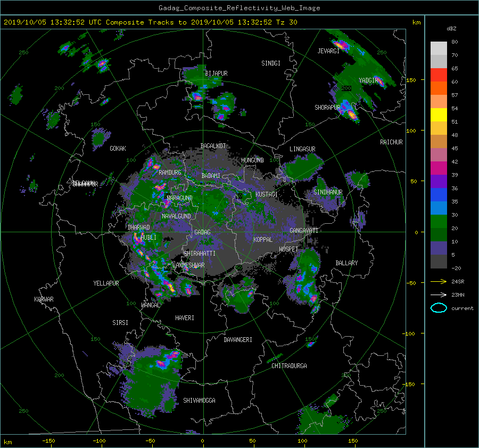
Task: Pick the magenta 39 dBZ legend swatch
Action: tap(439, 168)
